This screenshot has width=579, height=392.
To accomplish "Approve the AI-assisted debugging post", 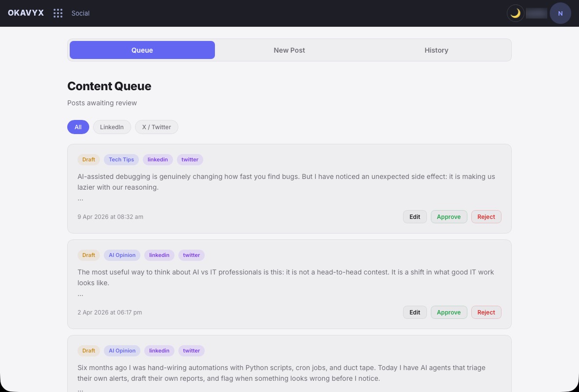I will tap(449, 217).
